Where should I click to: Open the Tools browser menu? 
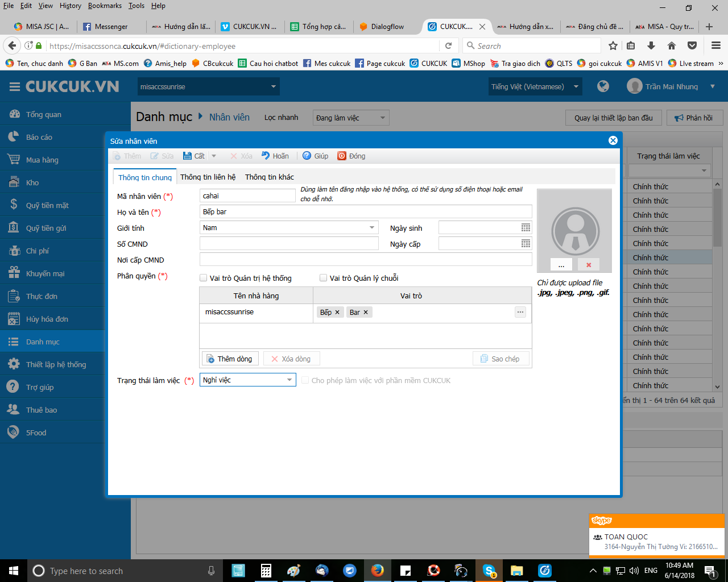[136, 6]
